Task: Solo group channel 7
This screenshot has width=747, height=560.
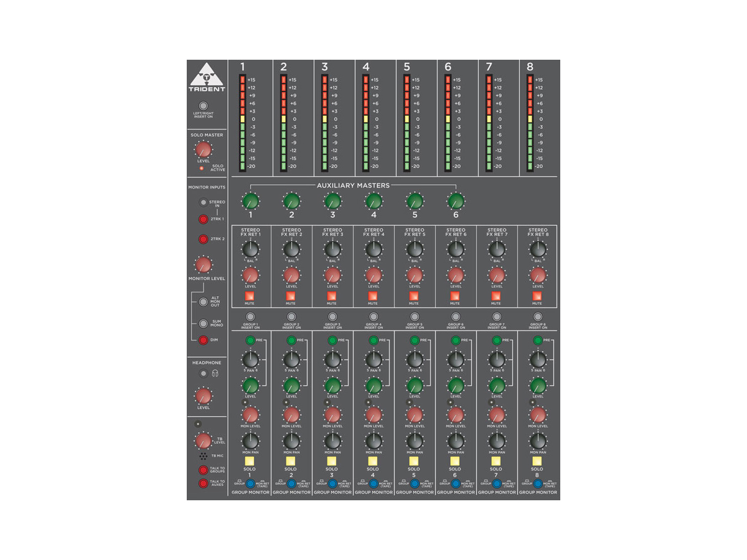Action: [x=496, y=460]
